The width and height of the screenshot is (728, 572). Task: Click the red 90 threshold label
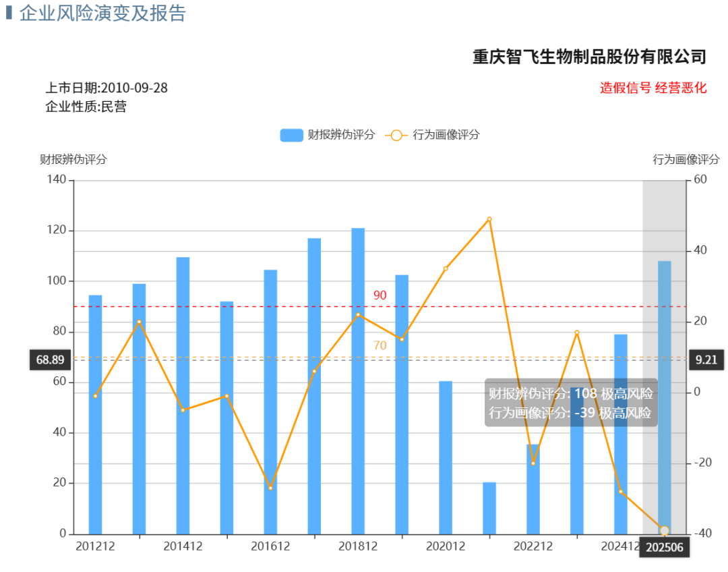[x=380, y=295]
